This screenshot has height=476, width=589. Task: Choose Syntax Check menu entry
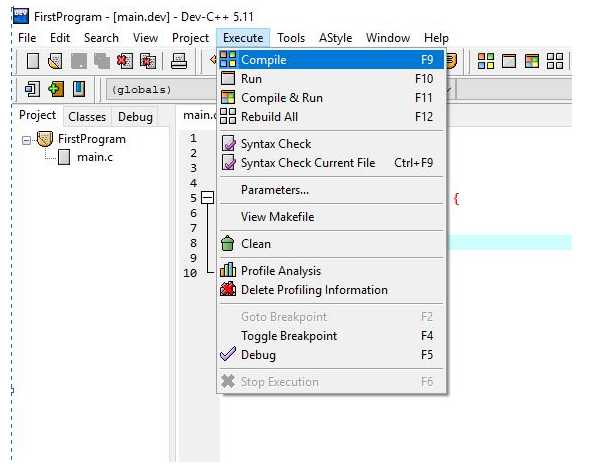(x=332, y=144)
